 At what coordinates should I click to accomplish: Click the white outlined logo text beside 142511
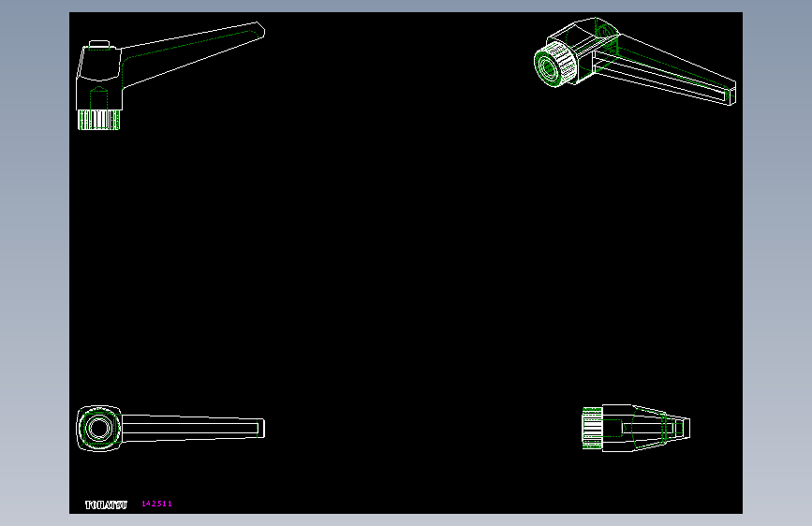tap(106, 504)
